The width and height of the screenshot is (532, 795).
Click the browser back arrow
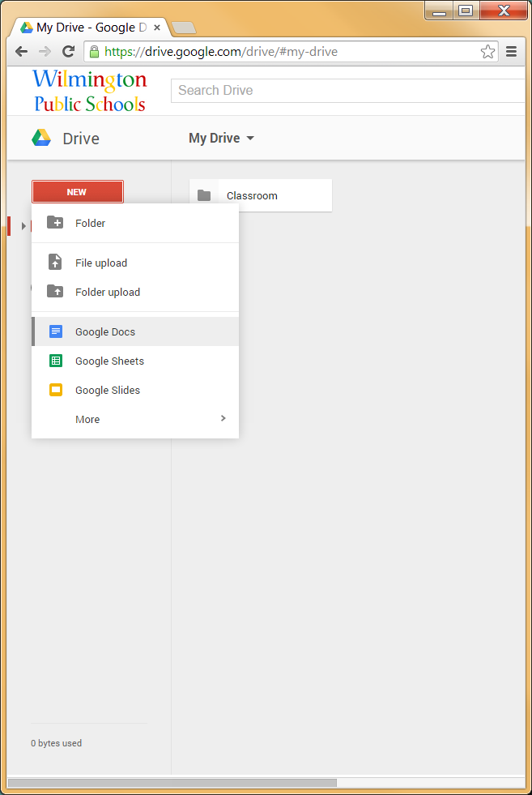tap(21, 51)
